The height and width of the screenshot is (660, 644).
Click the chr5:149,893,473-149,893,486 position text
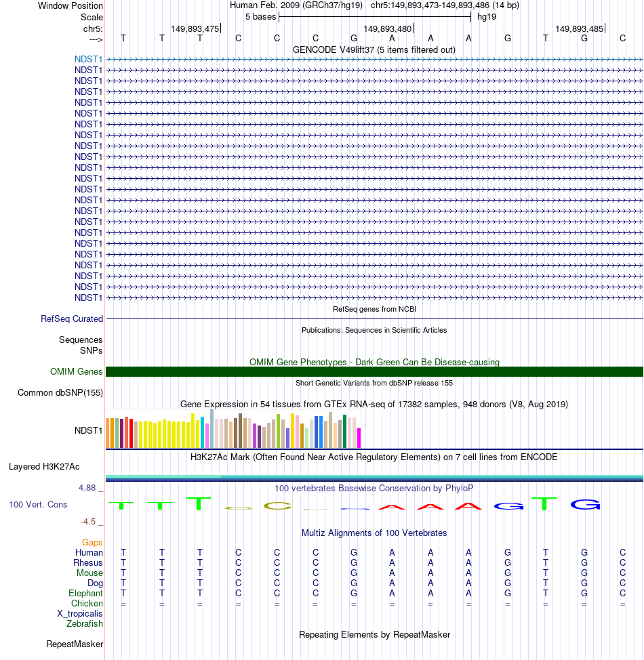[x=445, y=5]
